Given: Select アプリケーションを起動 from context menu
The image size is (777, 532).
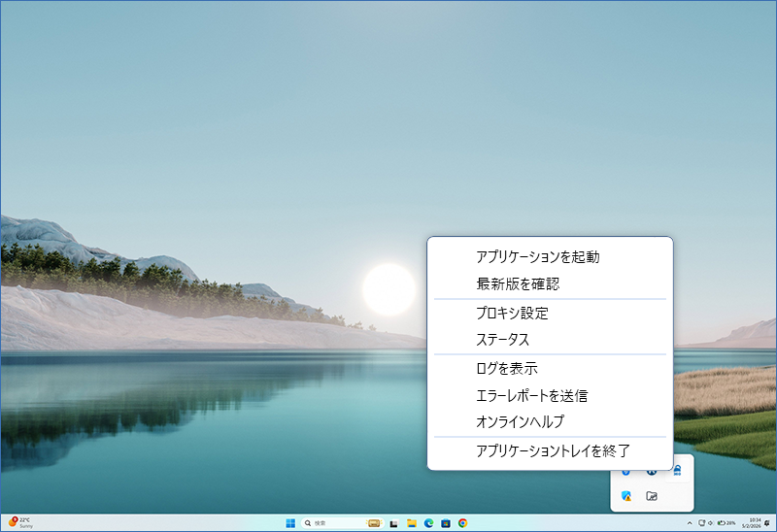Looking at the screenshot, I should point(537,257).
